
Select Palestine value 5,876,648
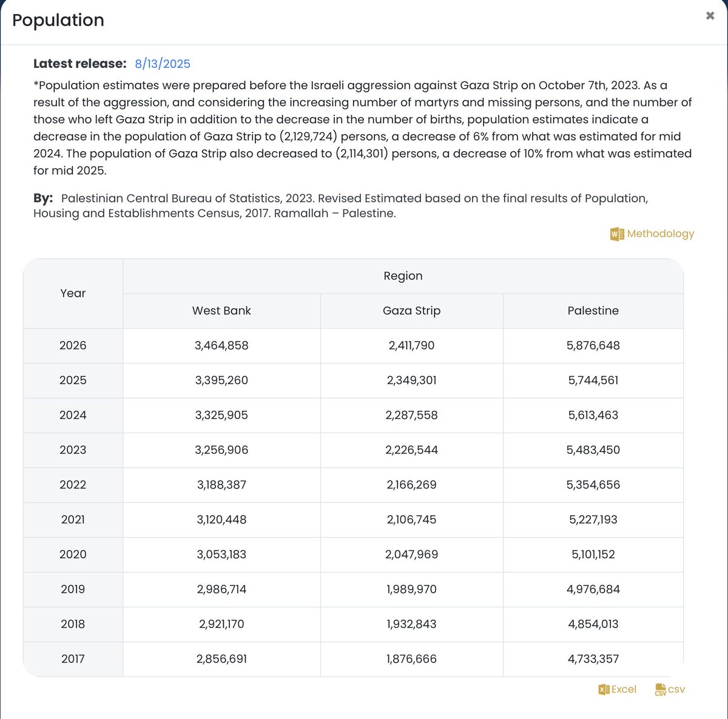pyautogui.click(x=593, y=345)
